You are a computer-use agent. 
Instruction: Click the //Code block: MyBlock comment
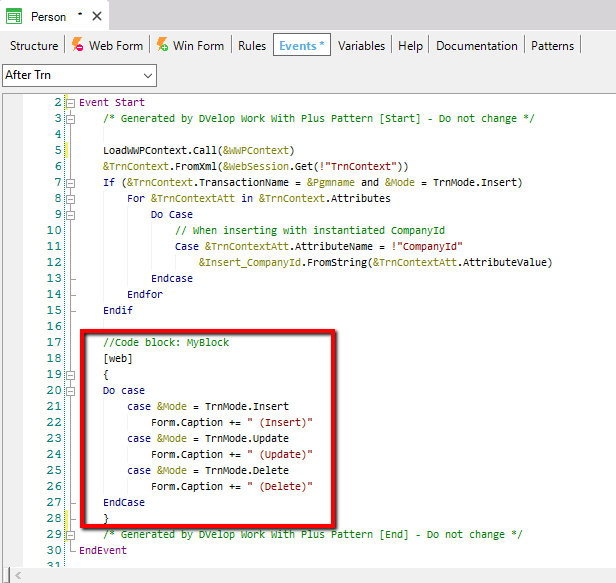166,343
